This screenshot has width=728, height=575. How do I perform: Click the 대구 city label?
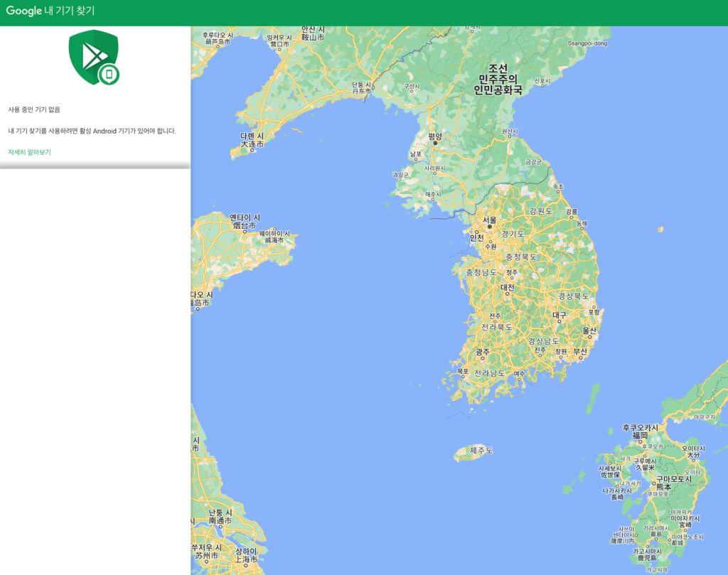560,314
